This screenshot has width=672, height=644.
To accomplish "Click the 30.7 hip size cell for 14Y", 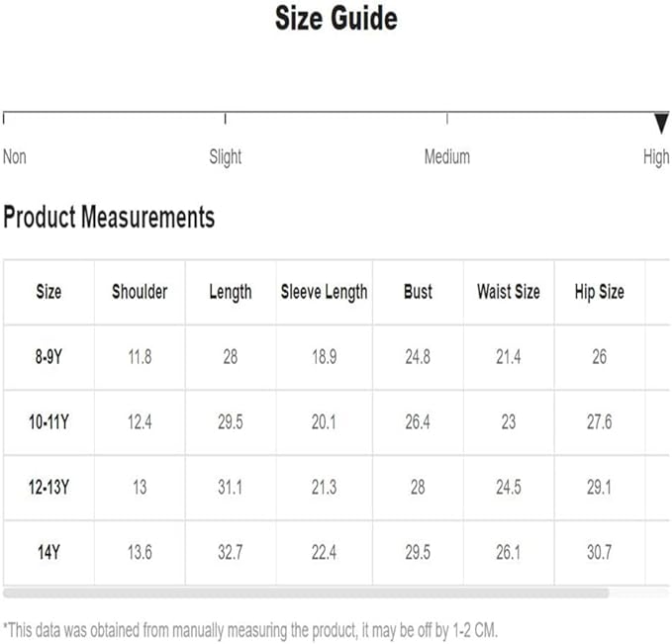I will pyautogui.click(x=600, y=552).
